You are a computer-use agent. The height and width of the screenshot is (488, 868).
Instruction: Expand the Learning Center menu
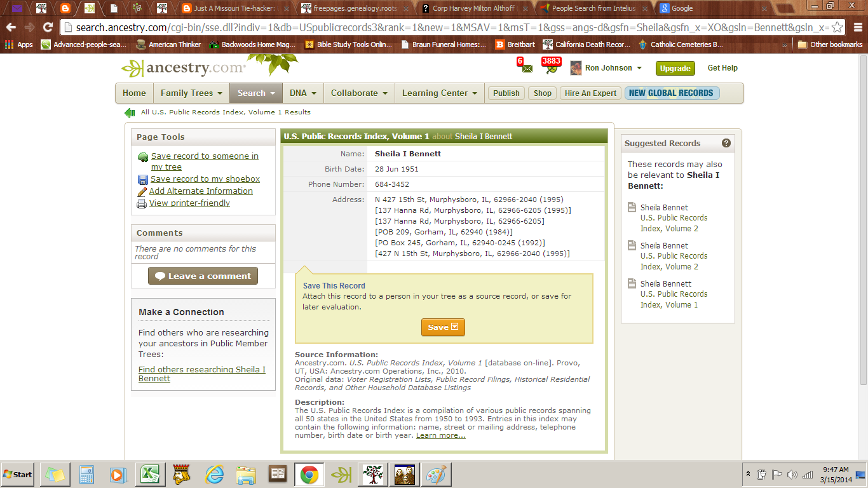440,93
